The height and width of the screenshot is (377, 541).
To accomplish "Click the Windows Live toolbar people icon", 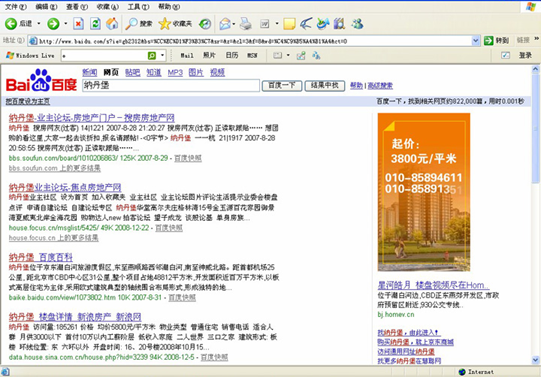I will click(x=316, y=55).
